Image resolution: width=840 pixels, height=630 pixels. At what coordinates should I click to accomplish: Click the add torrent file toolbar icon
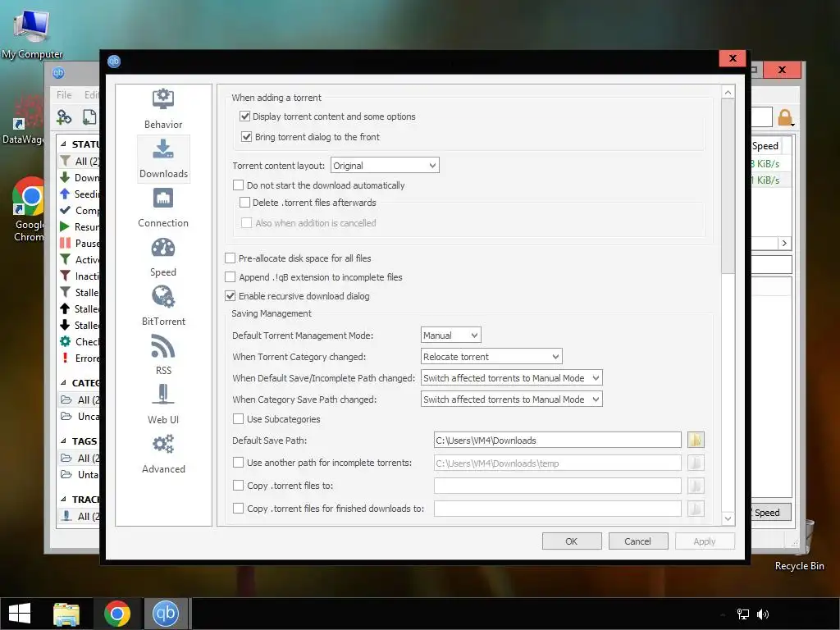(x=89, y=116)
